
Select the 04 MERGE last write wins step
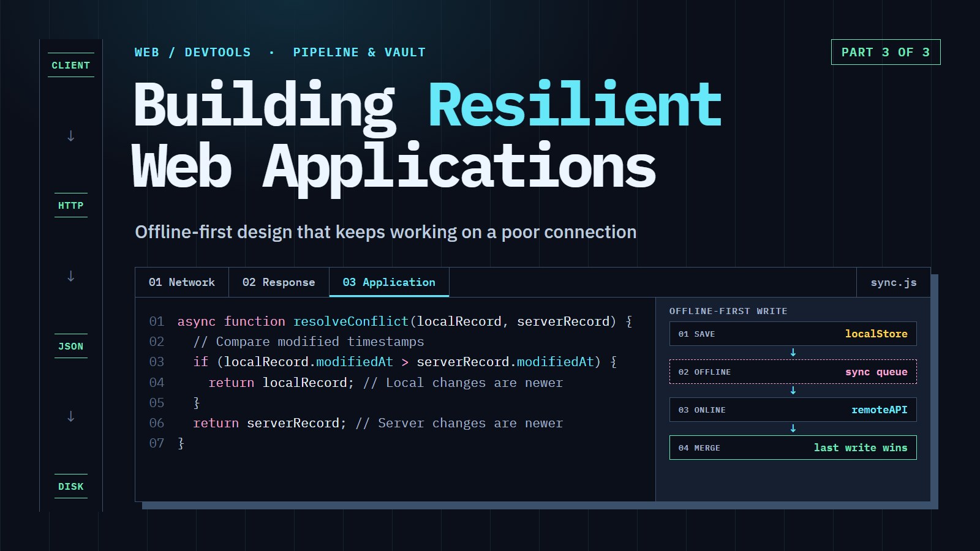click(793, 448)
